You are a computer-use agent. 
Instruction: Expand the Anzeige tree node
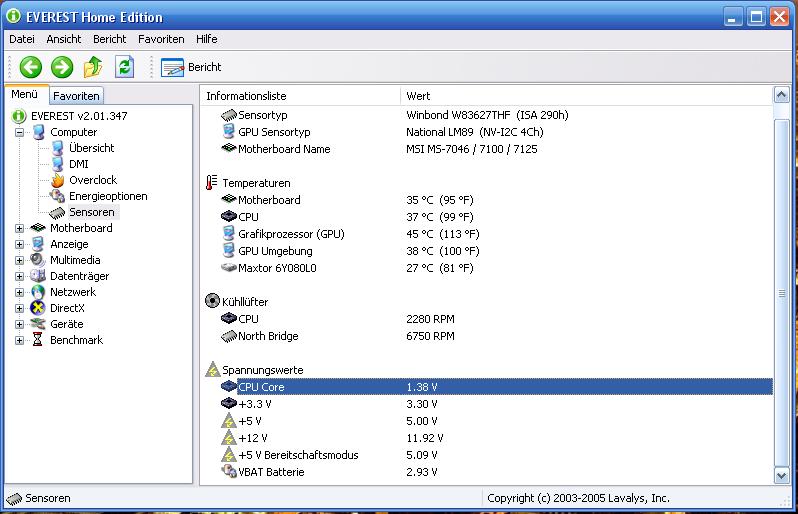tap(19, 244)
